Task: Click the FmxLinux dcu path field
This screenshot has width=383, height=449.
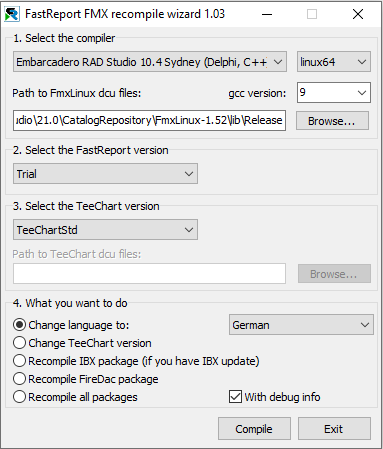Action: (149, 120)
